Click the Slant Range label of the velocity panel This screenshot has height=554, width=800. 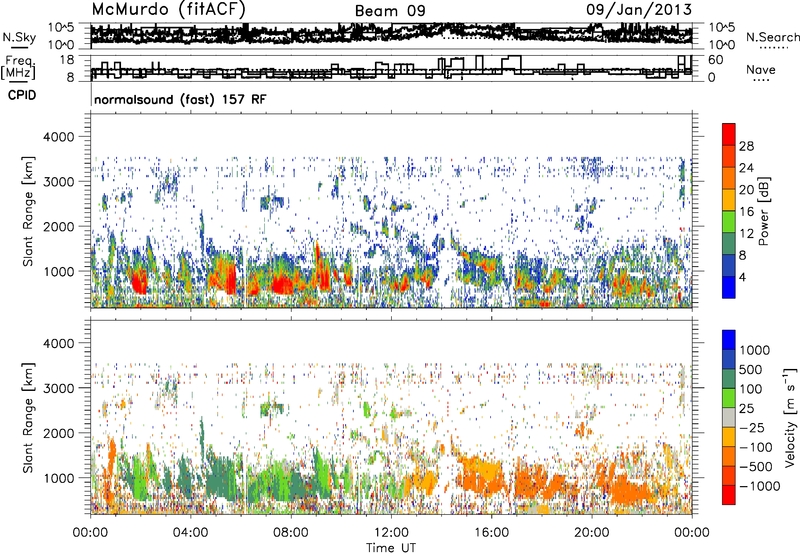pyautogui.click(x=29, y=417)
